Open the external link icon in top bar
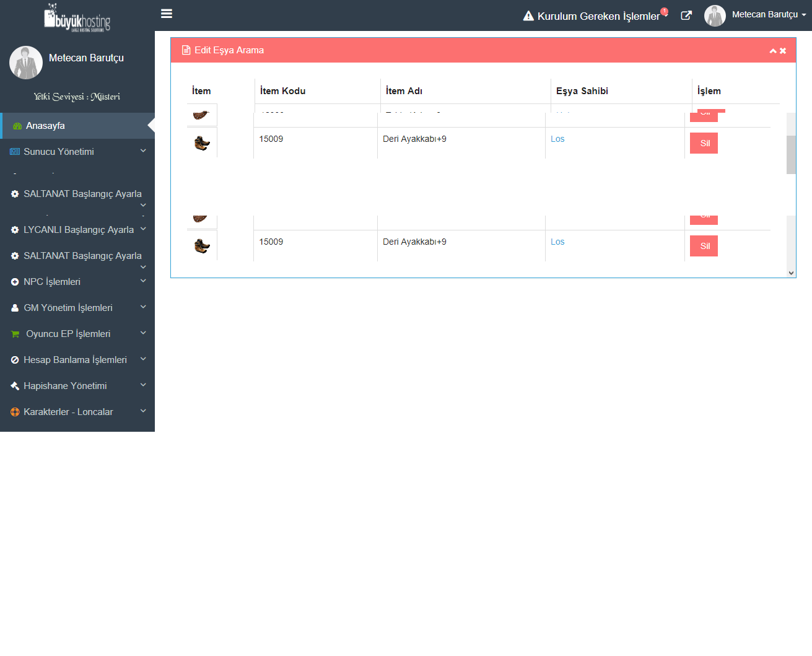The width and height of the screenshot is (812, 656). [x=686, y=15]
